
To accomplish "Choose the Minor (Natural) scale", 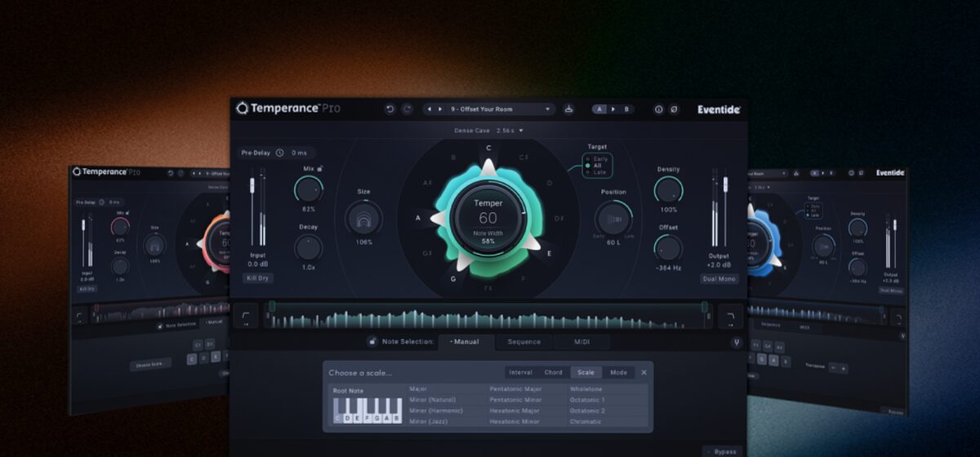I will tap(433, 400).
